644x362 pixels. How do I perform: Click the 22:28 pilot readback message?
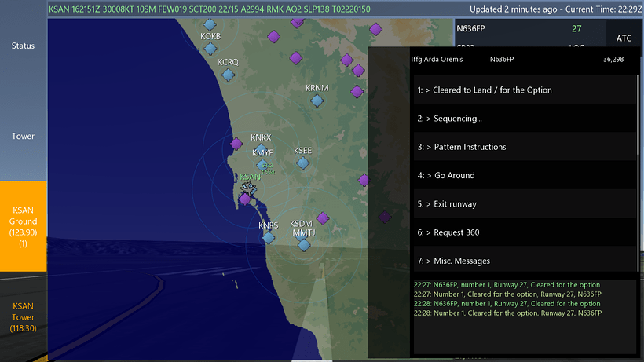(x=507, y=313)
